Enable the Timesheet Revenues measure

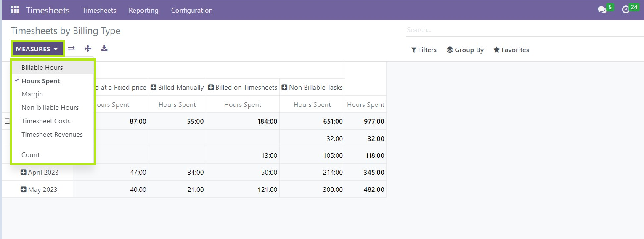[x=53, y=135]
